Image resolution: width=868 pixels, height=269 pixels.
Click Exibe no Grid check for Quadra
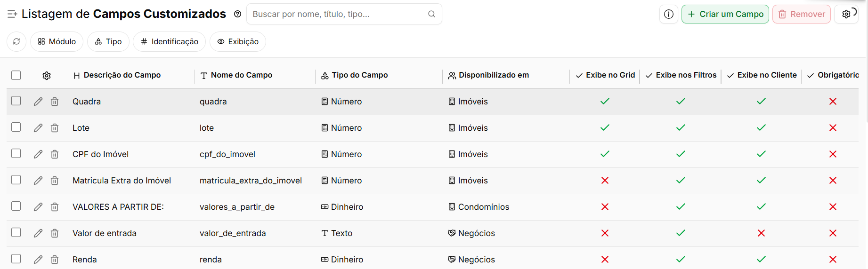pos(605,101)
